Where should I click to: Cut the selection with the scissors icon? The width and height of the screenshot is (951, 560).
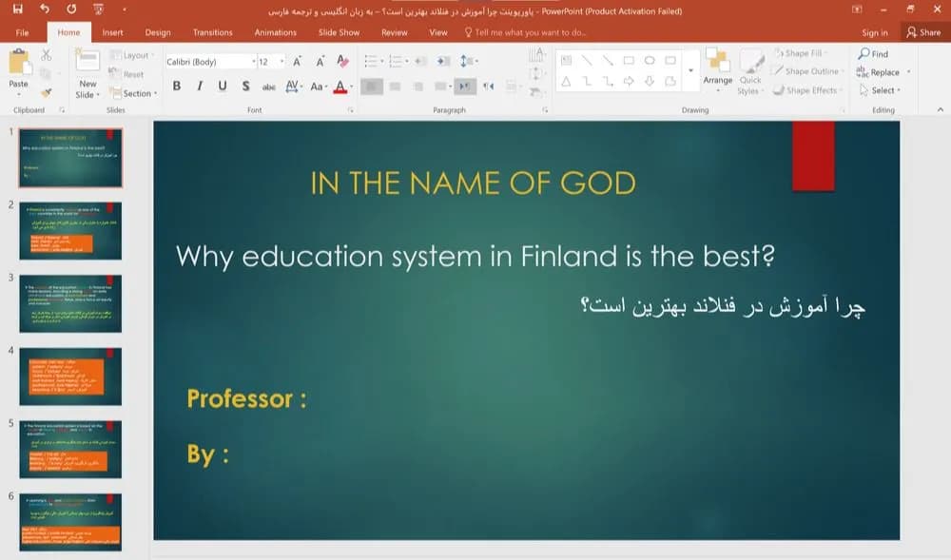point(46,55)
